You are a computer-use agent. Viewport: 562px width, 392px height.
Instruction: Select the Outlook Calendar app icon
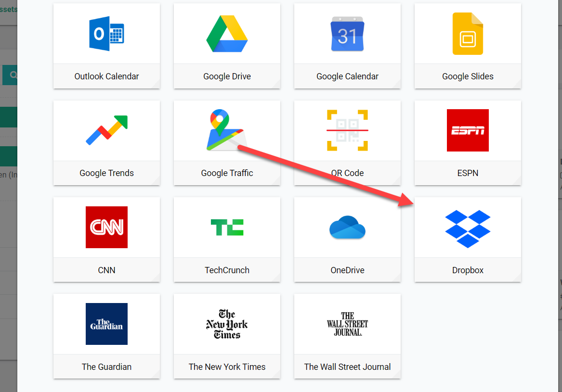pyautogui.click(x=106, y=34)
